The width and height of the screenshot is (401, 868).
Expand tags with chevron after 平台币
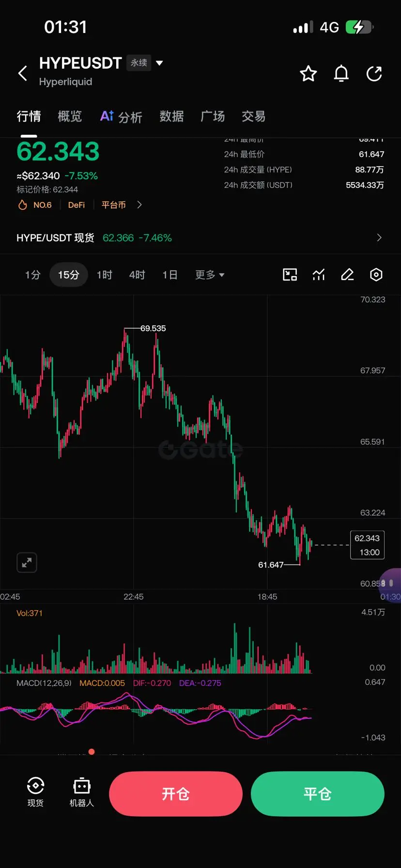[x=139, y=205]
